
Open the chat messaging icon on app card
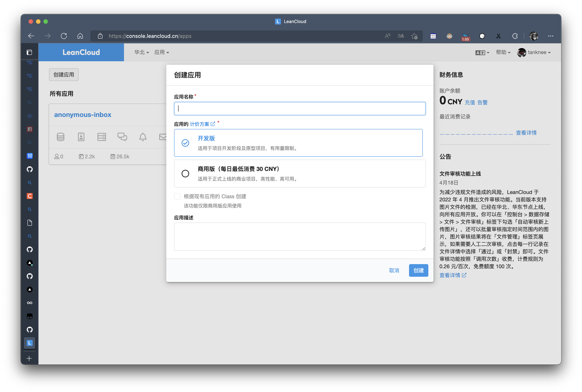122,137
